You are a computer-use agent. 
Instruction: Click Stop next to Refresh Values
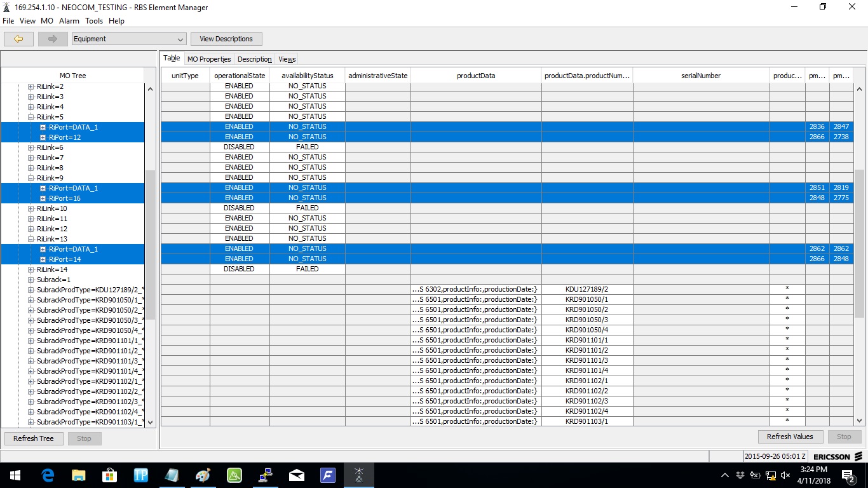click(x=844, y=437)
